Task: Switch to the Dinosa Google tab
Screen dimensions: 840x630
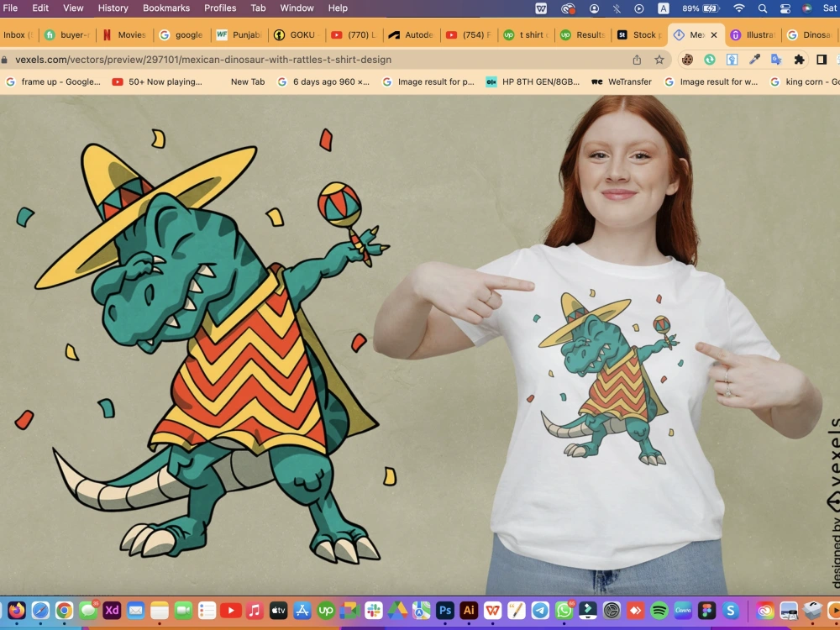Action: 811,34
